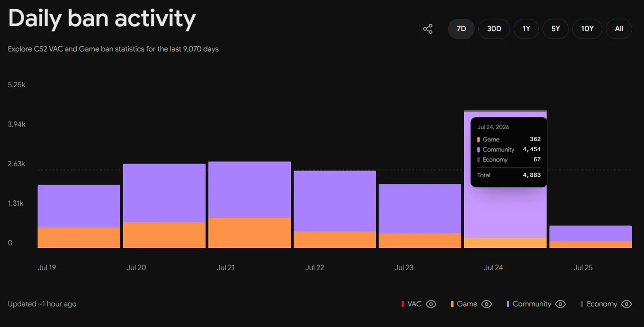The width and height of the screenshot is (644, 327).
Task: Click the Jul 19 bar's orange segment
Action: tap(79, 238)
